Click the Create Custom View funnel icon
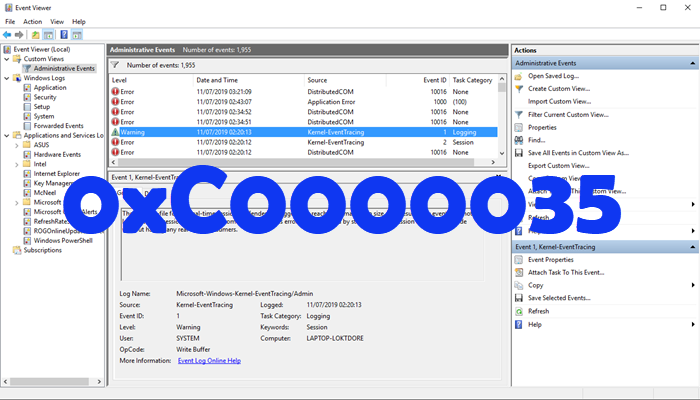700x400 pixels. (519, 89)
